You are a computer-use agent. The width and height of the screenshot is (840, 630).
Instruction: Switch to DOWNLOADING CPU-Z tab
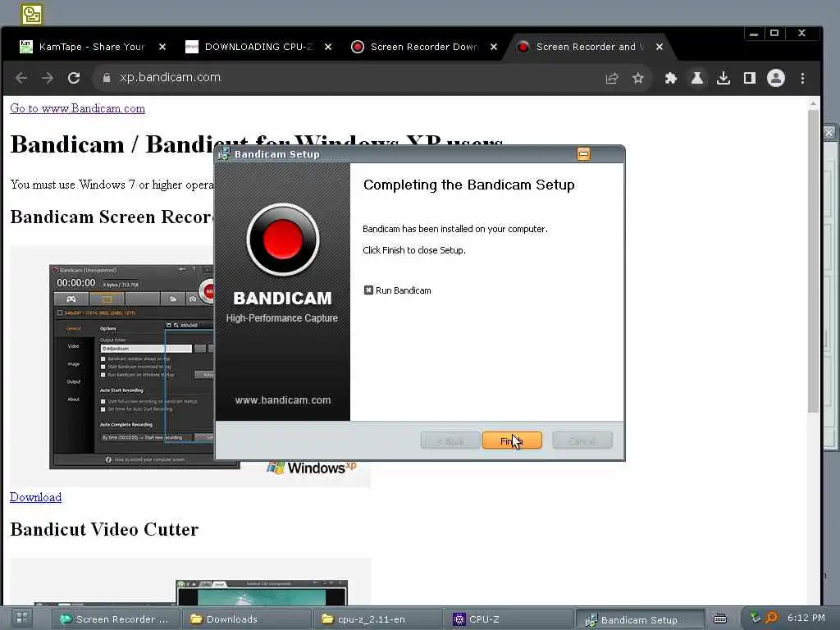tap(258, 47)
